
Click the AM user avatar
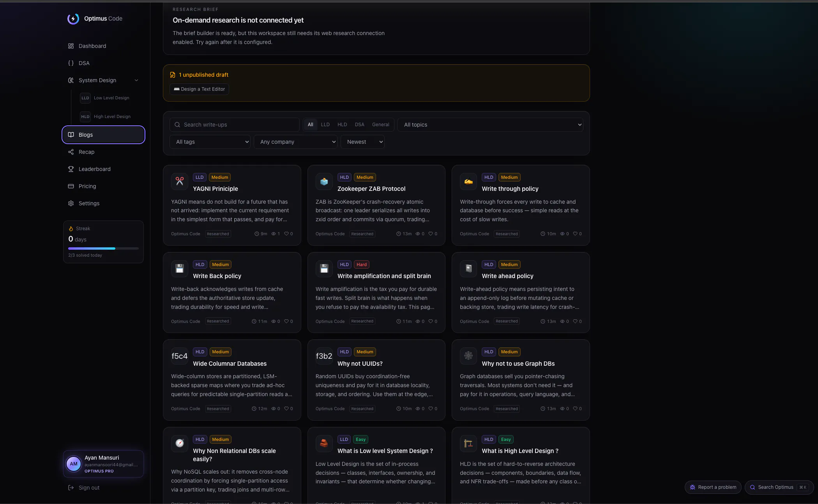coord(74,464)
